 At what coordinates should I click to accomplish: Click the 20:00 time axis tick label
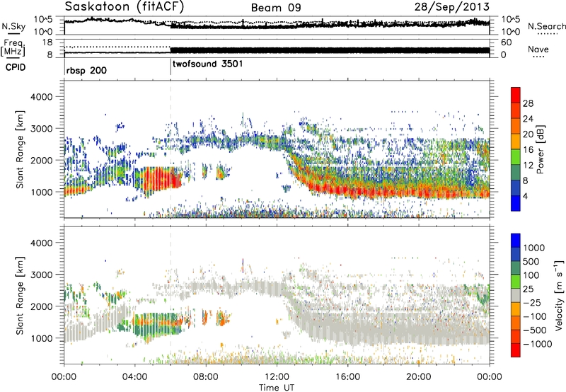point(419,377)
